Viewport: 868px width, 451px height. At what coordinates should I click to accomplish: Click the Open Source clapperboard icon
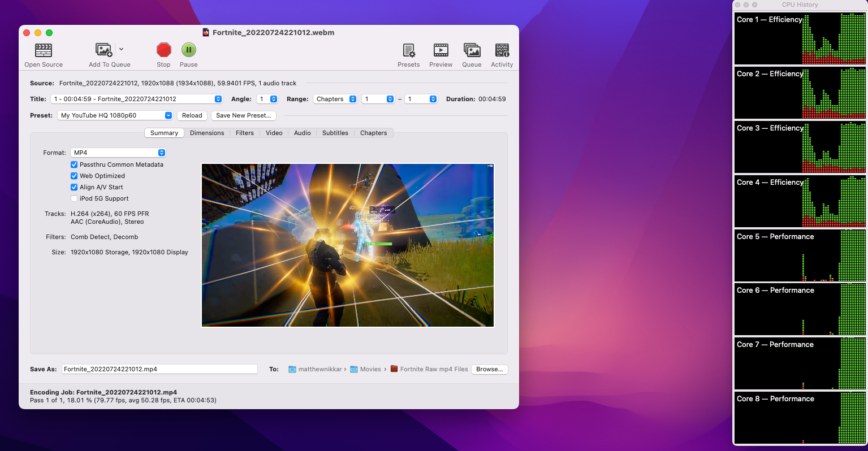pos(44,50)
